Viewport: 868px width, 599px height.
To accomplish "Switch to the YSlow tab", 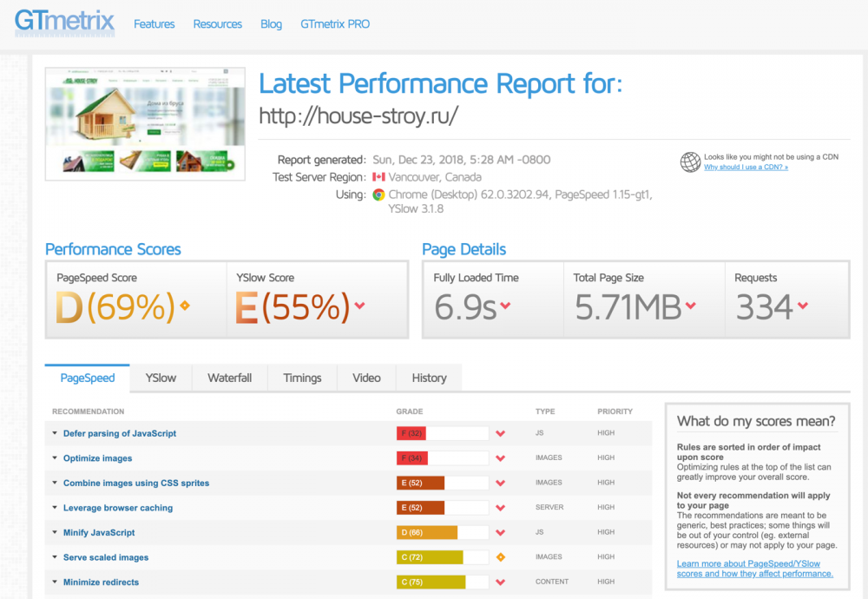I will click(161, 378).
